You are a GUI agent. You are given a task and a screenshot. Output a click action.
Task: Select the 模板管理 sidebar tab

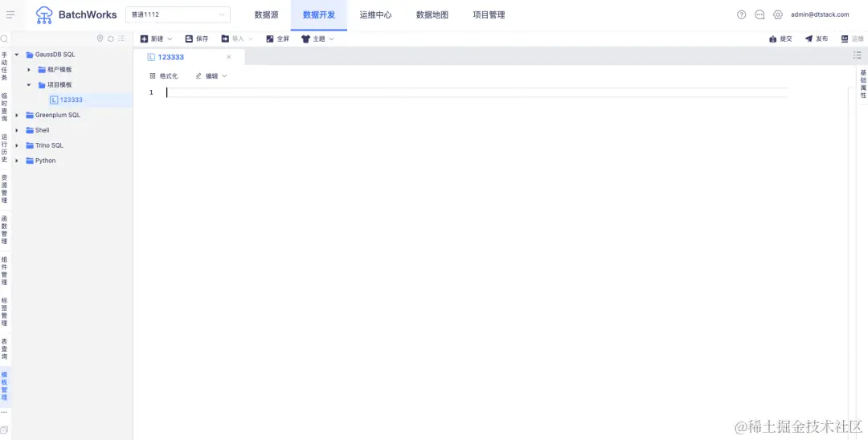[5, 386]
